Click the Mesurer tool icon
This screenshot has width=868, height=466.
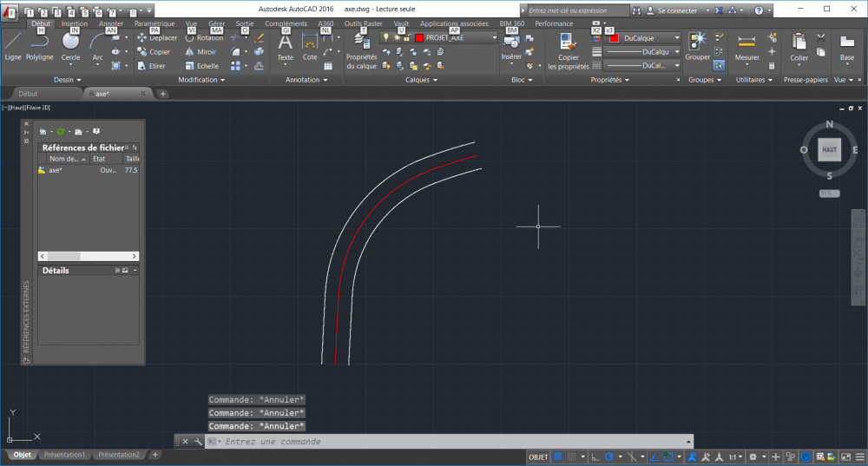click(x=746, y=47)
